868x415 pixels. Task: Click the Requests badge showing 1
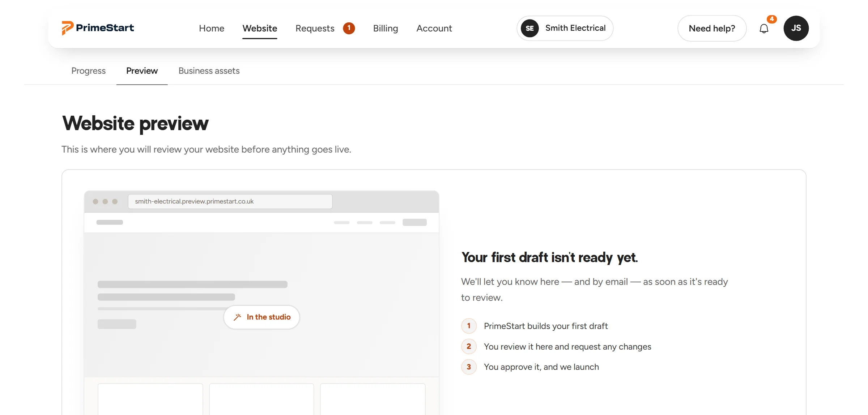pos(349,28)
